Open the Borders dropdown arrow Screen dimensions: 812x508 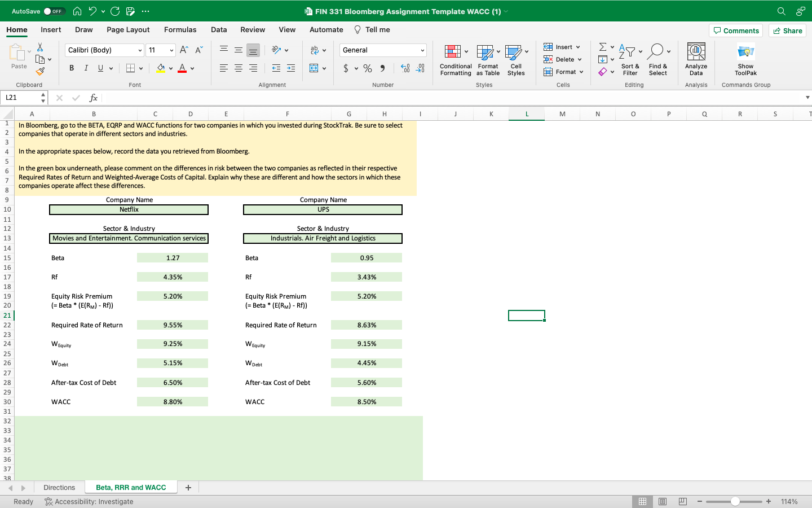pyautogui.click(x=140, y=68)
